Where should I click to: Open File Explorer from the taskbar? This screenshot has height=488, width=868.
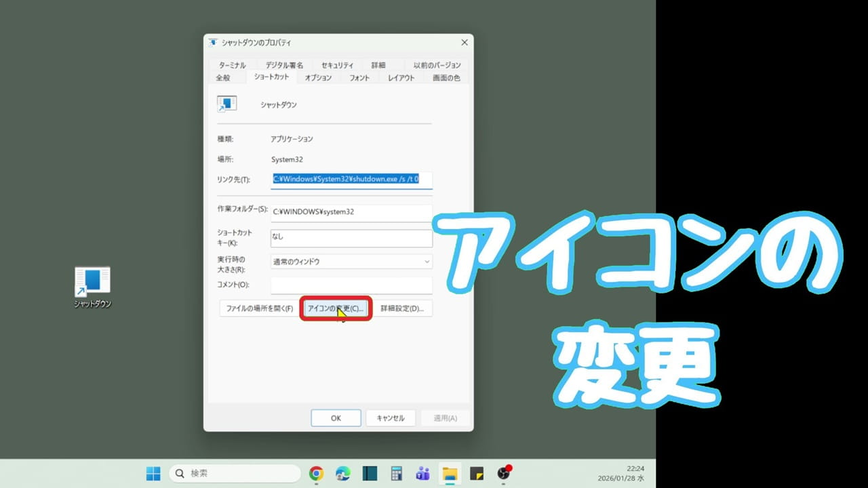(449, 474)
